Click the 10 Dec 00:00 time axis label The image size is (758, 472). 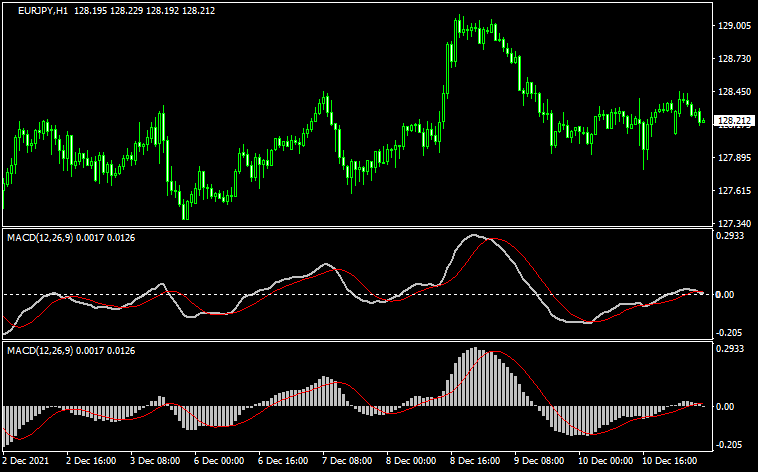[605, 461]
